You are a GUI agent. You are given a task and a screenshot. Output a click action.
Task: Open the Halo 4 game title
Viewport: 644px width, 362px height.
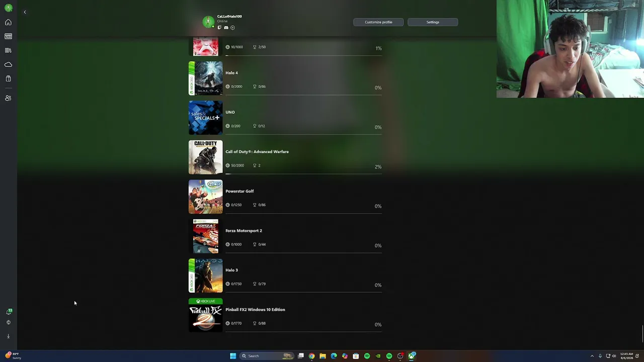click(231, 73)
